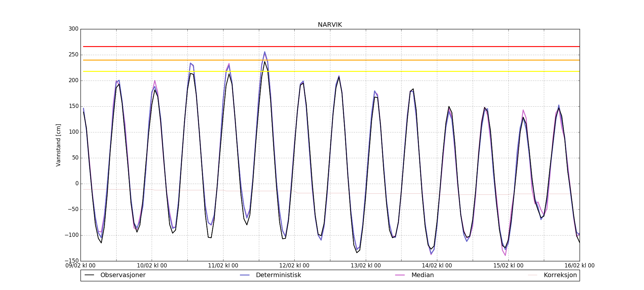Click the Vannstand [cm] axis label
The width and height of the screenshot is (644, 290).
tap(58, 145)
